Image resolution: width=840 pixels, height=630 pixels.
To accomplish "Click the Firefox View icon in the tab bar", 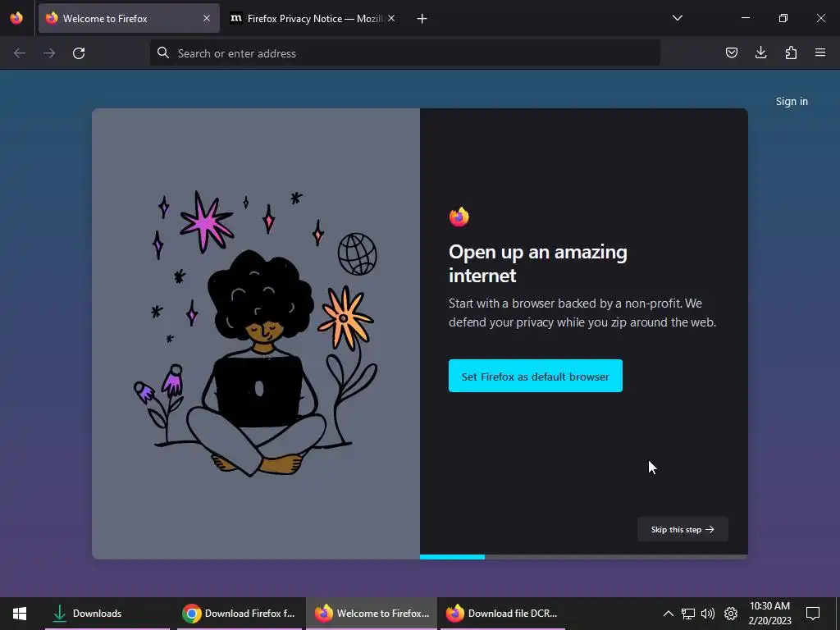I will point(16,18).
